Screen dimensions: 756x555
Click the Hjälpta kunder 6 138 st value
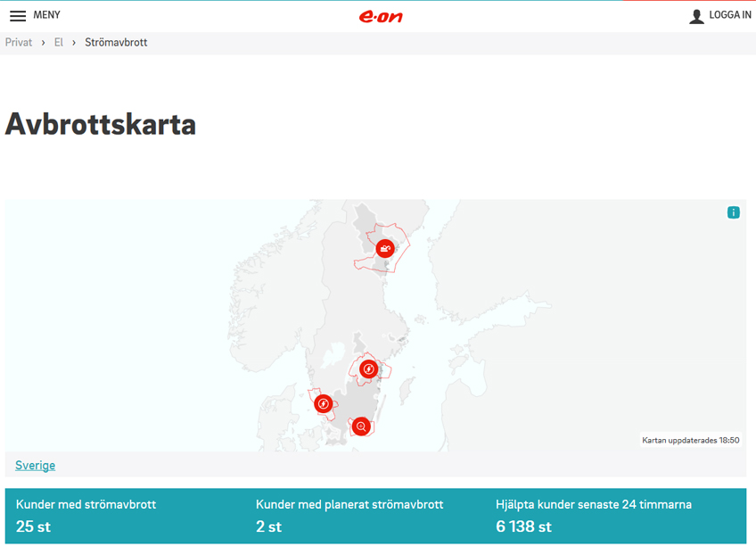click(x=523, y=526)
